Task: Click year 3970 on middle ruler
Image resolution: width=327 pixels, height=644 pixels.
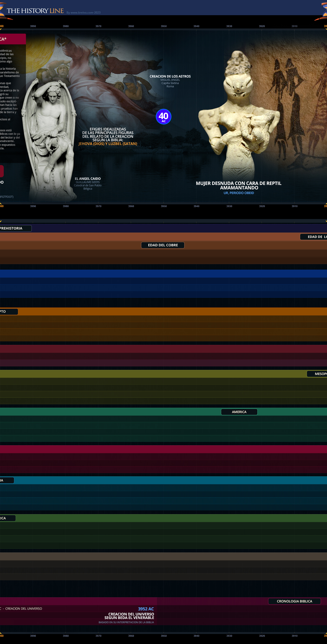Action: [x=98, y=206]
